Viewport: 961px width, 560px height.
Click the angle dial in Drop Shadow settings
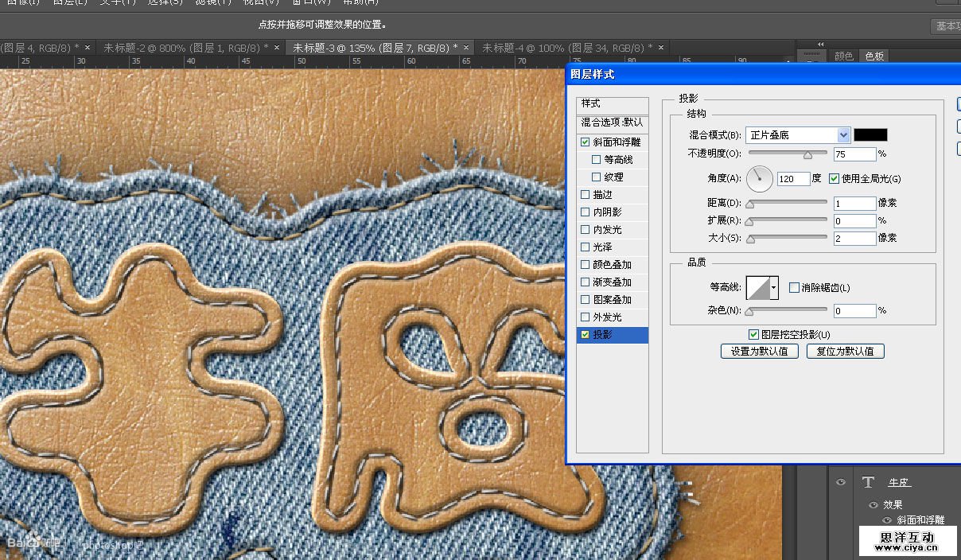[761, 179]
